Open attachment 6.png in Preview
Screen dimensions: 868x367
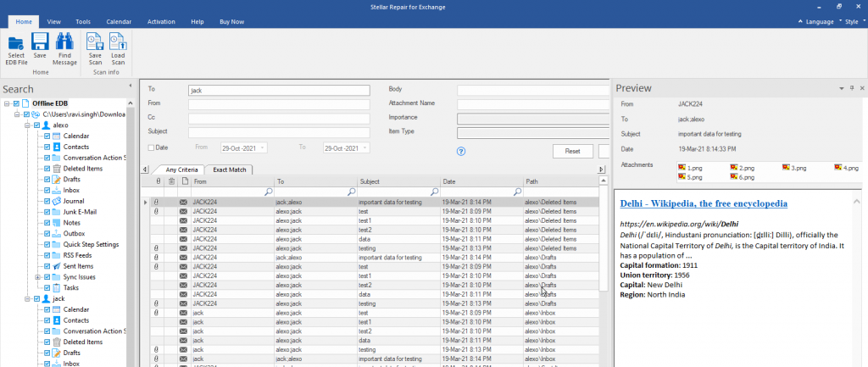point(743,177)
